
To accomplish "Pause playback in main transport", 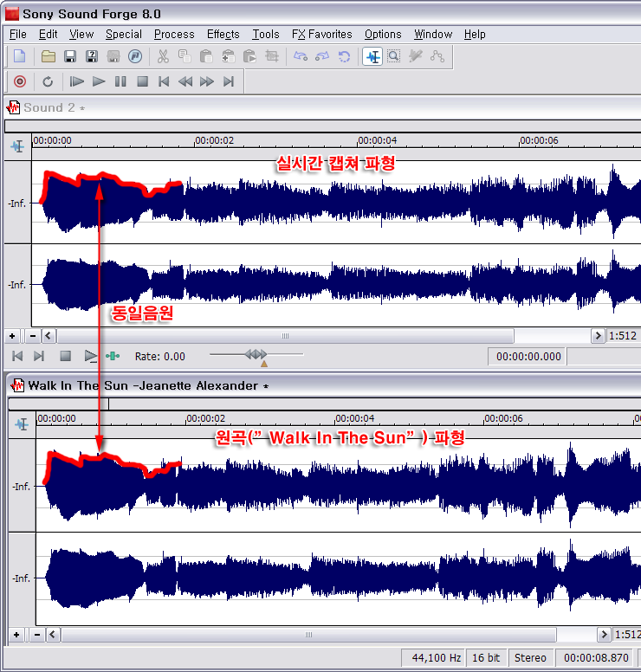I will [x=120, y=81].
